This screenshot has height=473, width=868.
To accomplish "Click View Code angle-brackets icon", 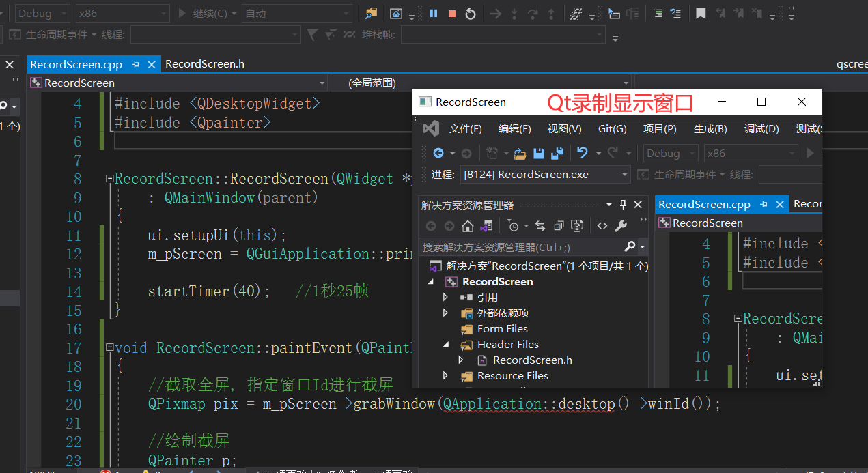I will [602, 226].
